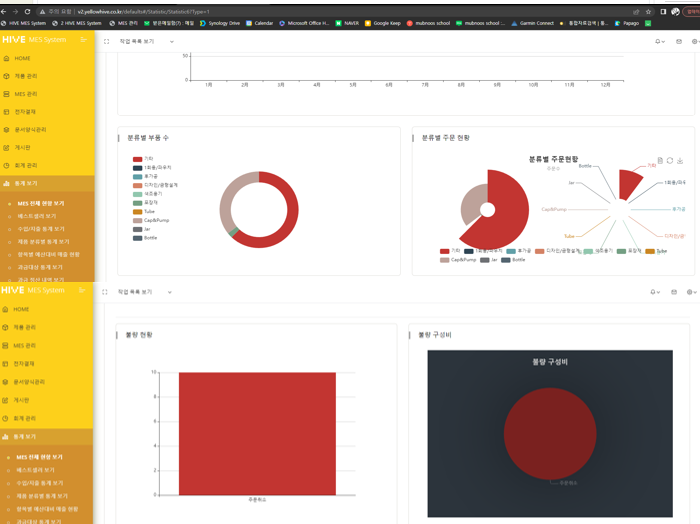Screen dimensions: 700x524
Task: Open MES 관리 in the upper sidebar
Action: pos(25,94)
